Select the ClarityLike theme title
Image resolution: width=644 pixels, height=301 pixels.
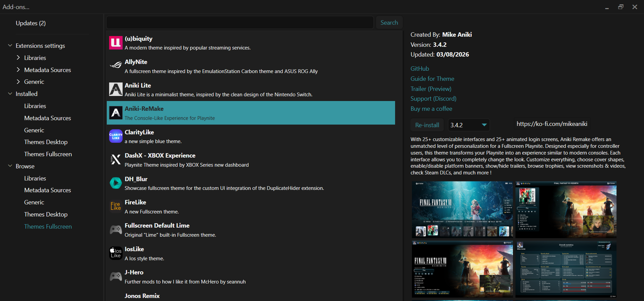139,132
